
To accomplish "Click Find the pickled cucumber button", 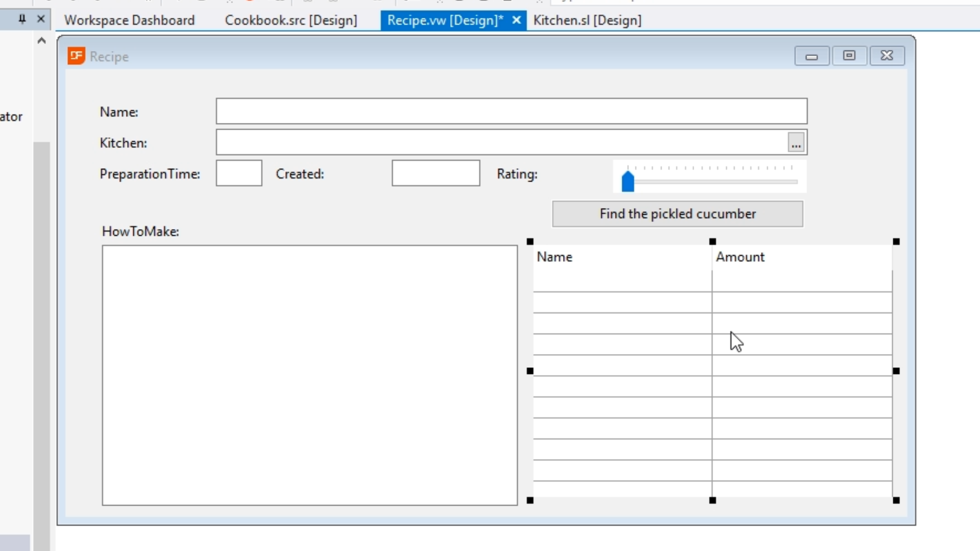I will pos(677,214).
